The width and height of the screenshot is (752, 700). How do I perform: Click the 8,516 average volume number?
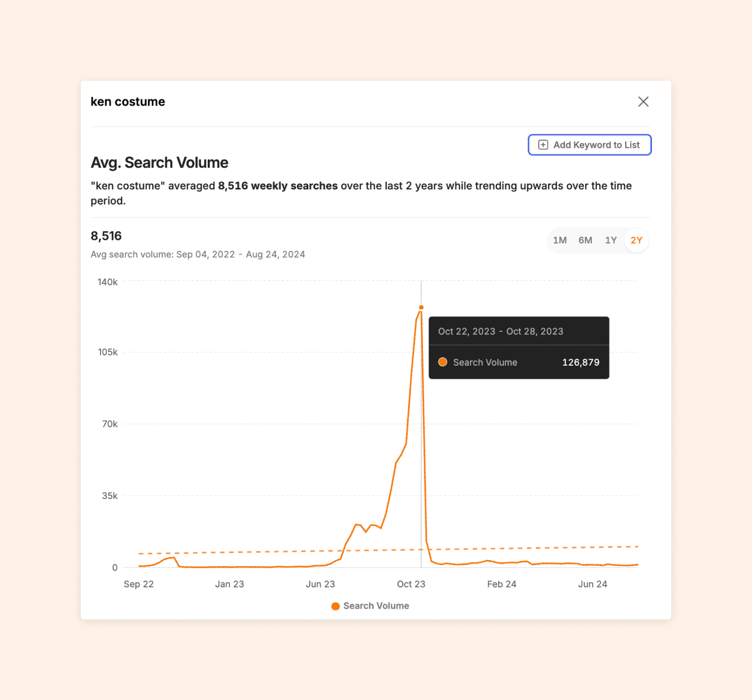106,236
